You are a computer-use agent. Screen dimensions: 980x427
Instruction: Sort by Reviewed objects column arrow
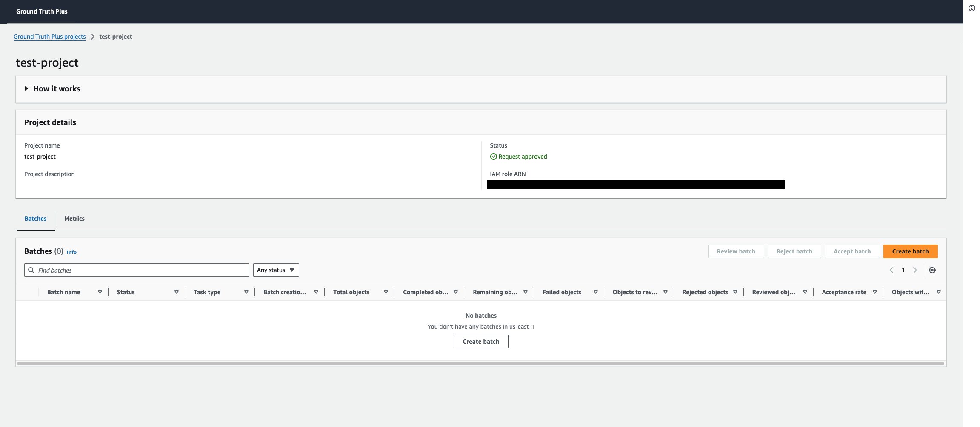point(805,292)
